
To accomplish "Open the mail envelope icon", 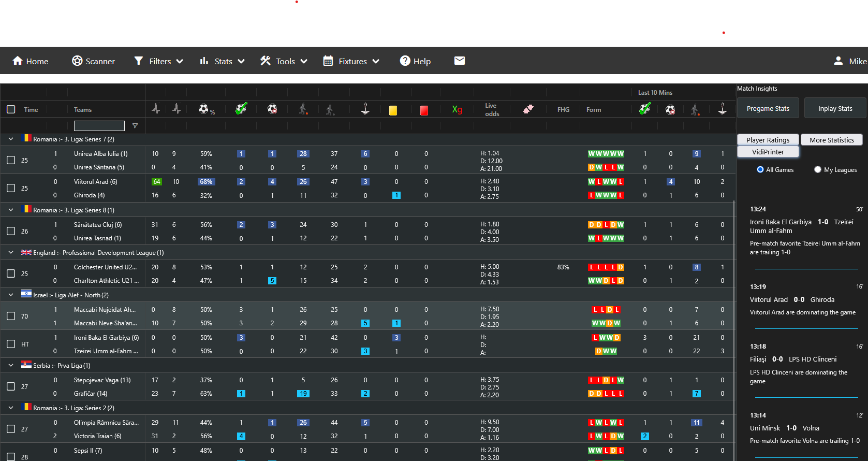I will point(460,61).
